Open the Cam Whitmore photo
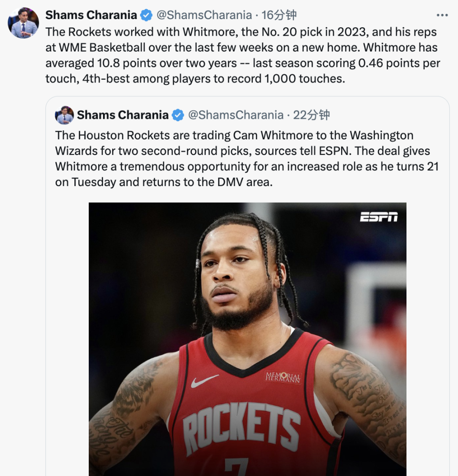This screenshot has width=458, height=476. [248, 339]
